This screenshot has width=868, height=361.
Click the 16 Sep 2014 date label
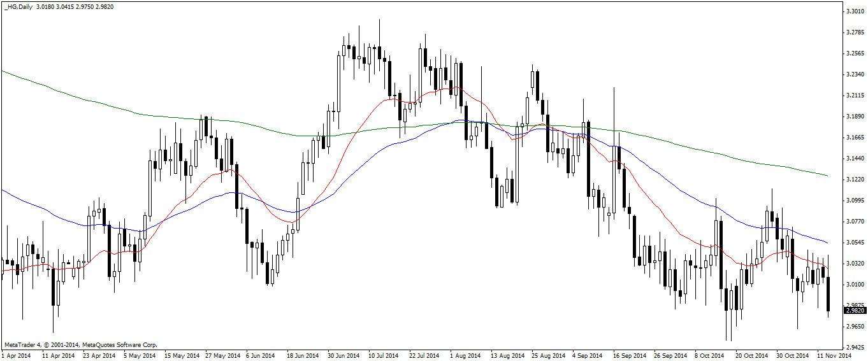pos(629,355)
